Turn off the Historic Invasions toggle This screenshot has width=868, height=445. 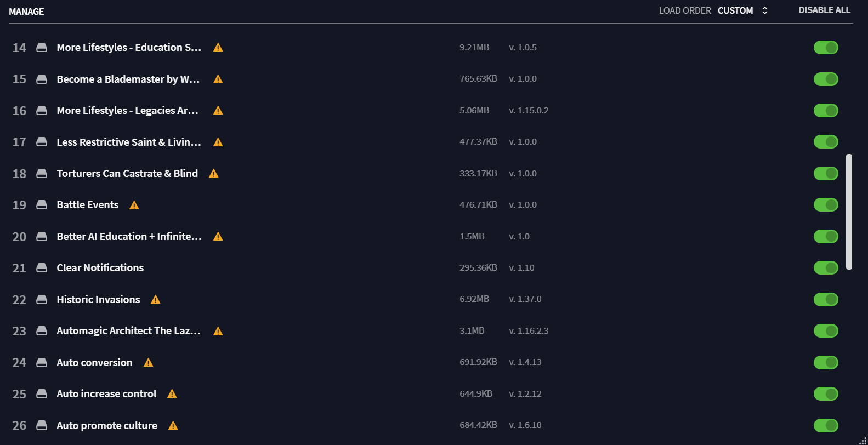coord(826,299)
